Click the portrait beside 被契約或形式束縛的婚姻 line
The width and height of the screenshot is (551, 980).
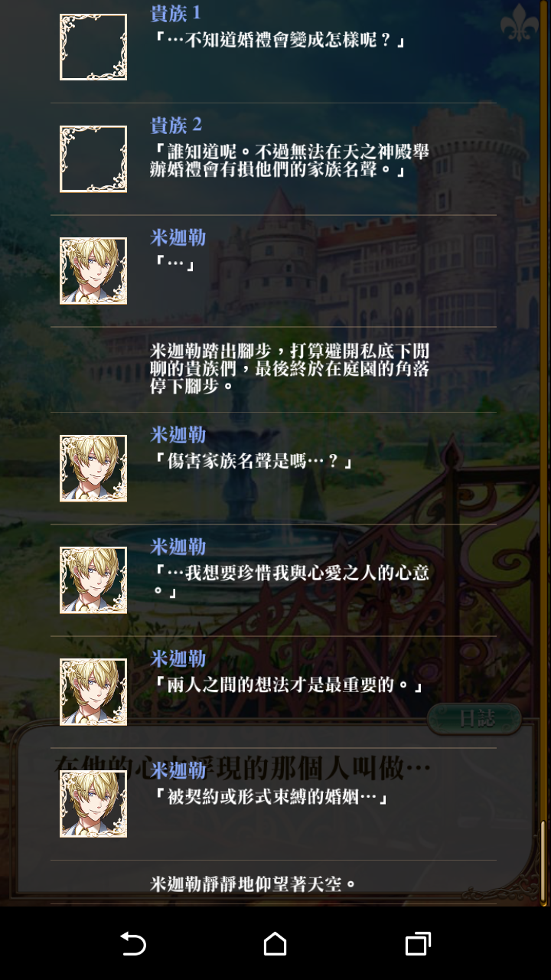tap(93, 804)
